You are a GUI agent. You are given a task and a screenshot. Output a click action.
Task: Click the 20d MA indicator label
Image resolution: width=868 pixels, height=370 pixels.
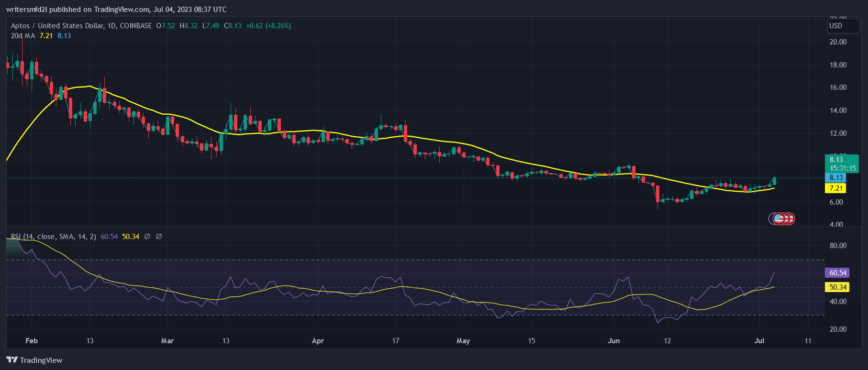(23, 36)
